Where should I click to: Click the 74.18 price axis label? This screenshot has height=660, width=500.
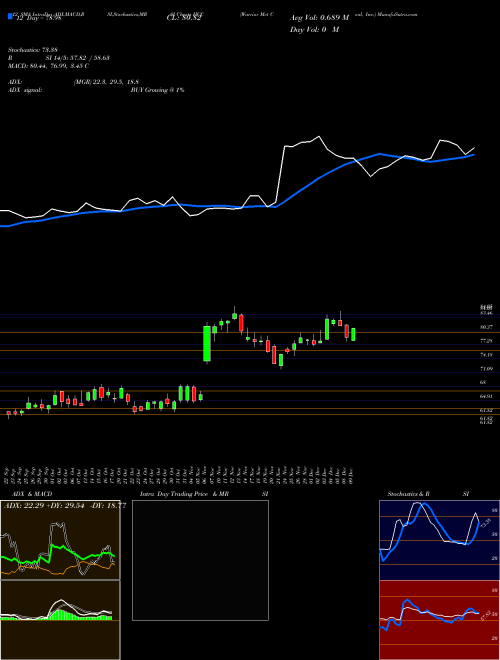tap(487, 355)
